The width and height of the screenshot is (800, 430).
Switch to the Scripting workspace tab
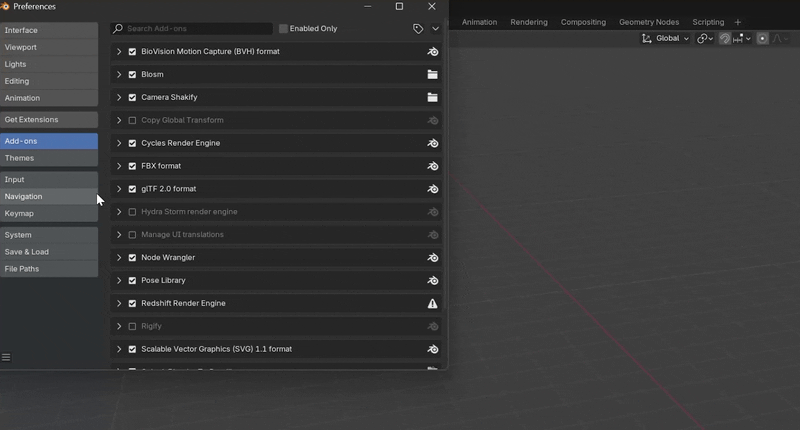click(708, 22)
